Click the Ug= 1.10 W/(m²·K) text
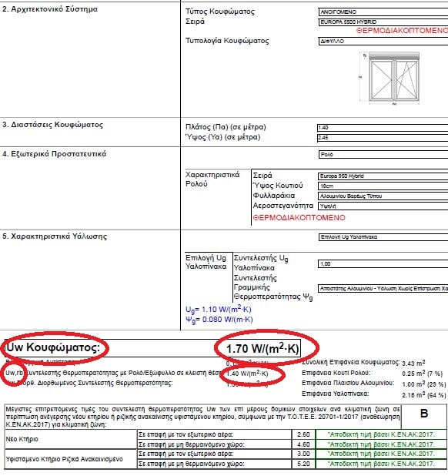The image size is (448, 476). (219, 309)
